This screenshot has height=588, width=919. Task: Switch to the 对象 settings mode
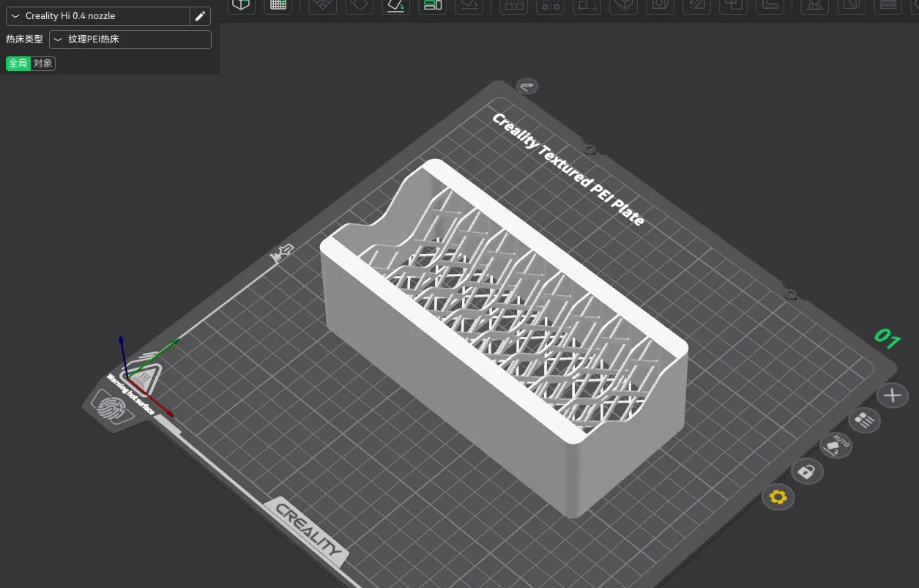coord(43,64)
